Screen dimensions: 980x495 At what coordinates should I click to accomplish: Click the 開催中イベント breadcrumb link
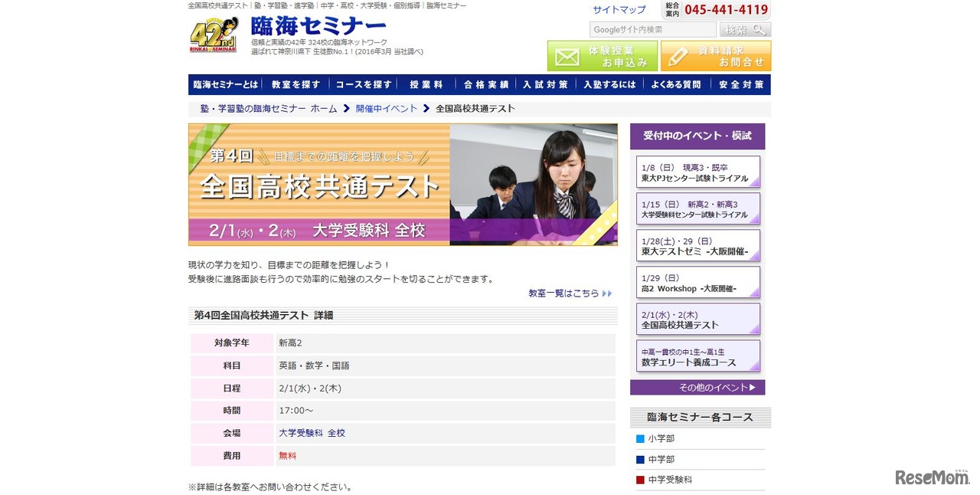pos(387,109)
